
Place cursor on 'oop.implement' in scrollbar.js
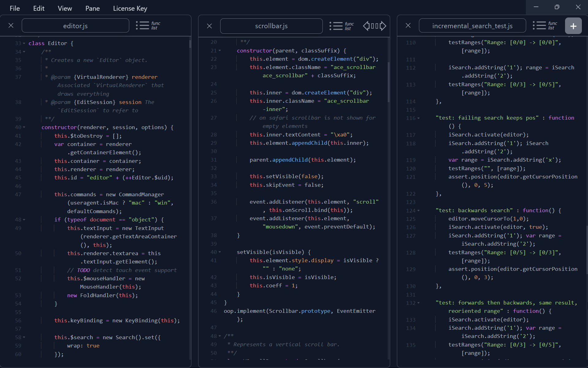(245, 311)
